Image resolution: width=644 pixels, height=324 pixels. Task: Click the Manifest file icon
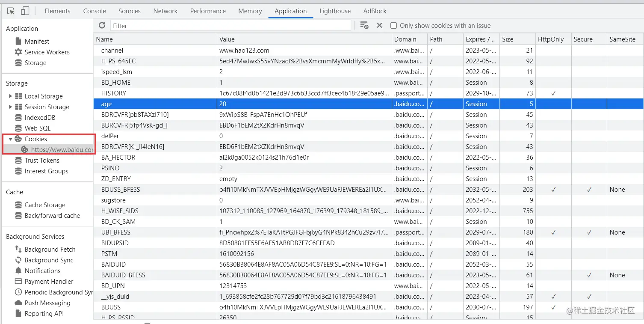pos(18,41)
